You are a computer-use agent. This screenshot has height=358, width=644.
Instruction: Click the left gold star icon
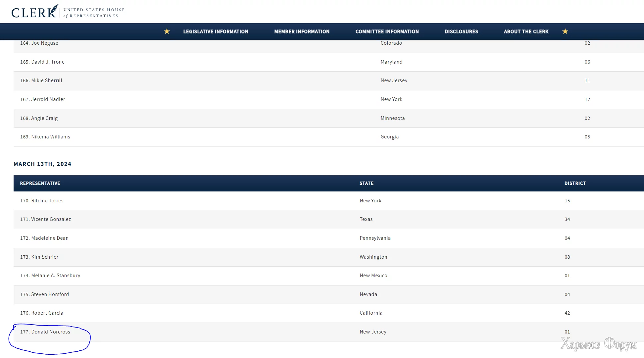coord(167,31)
